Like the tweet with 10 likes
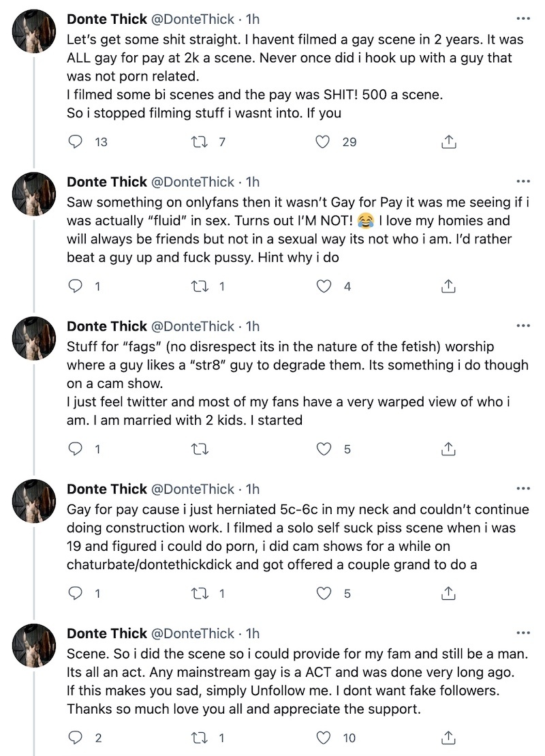 click(x=325, y=738)
